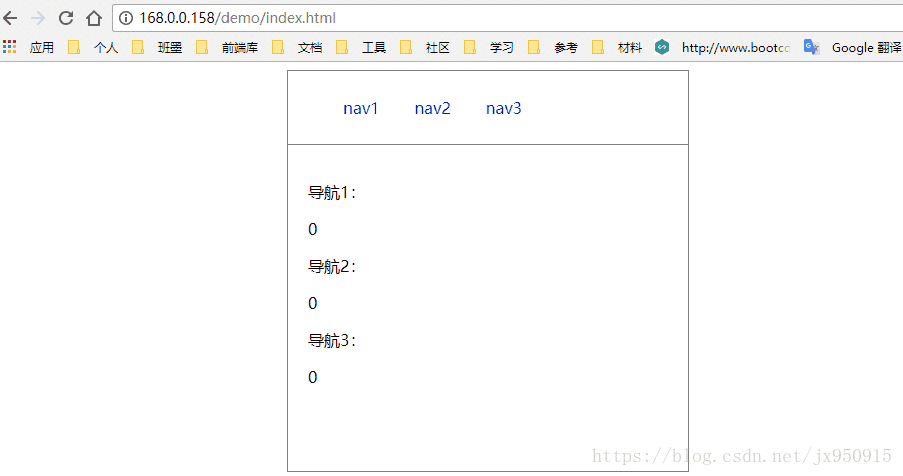Viewport: 903px width, 476px height.
Task: Open the 参考 bookmark folder
Action: pos(553,47)
